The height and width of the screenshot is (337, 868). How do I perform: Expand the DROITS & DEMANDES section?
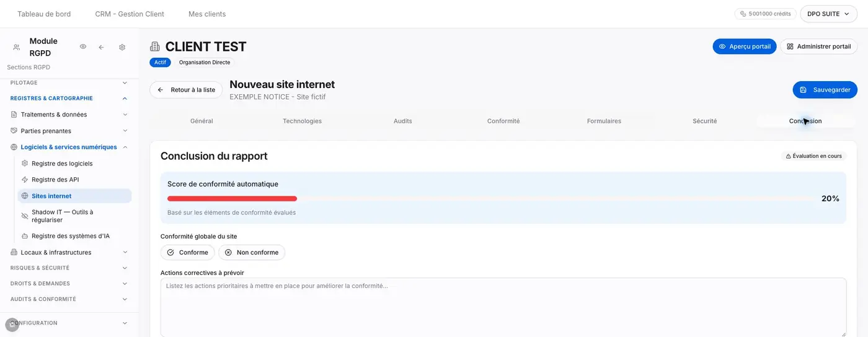(x=69, y=284)
